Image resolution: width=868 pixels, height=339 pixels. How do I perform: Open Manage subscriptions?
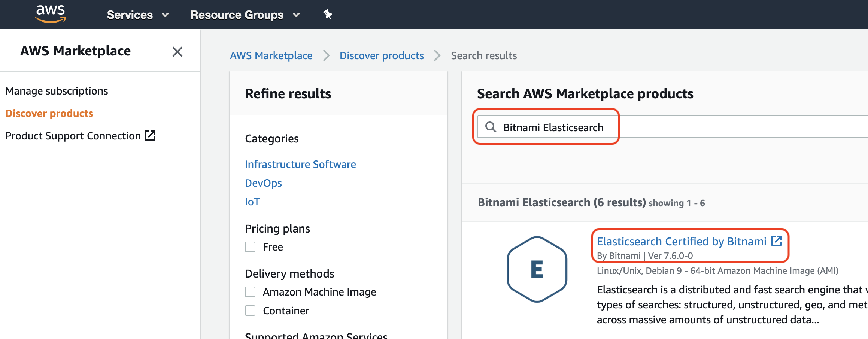57,91
